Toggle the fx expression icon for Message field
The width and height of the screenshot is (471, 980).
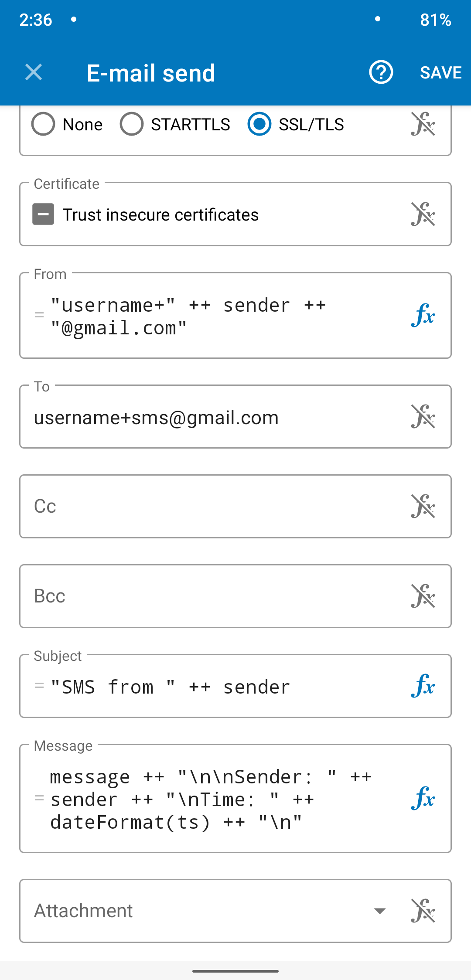pos(423,798)
